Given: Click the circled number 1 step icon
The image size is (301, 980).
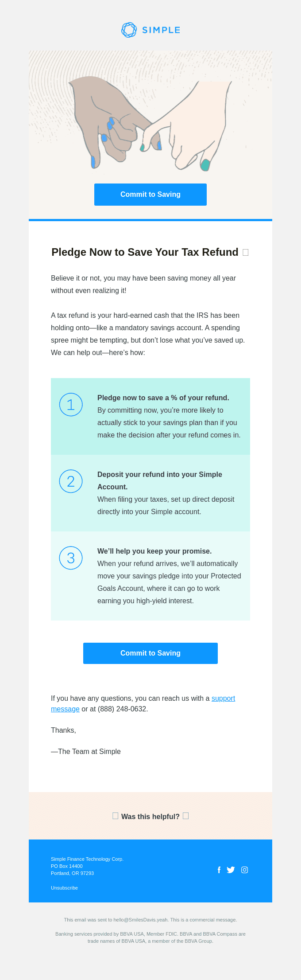Looking at the screenshot, I should tap(71, 405).
